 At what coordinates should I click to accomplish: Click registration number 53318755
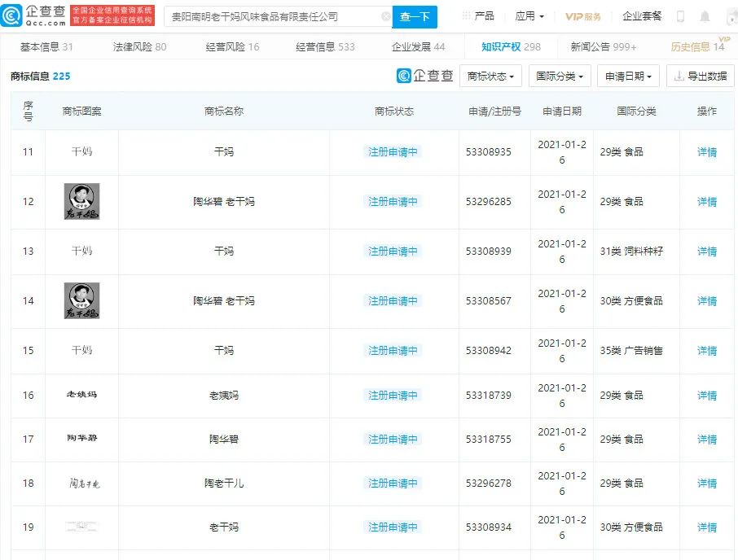pos(489,440)
